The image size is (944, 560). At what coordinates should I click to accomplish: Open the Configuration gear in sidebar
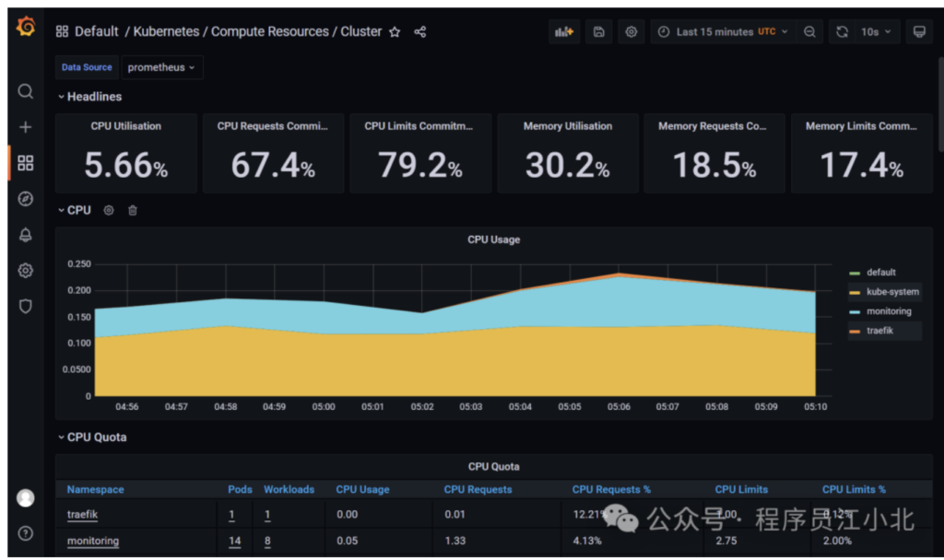pyautogui.click(x=26, y=271)
